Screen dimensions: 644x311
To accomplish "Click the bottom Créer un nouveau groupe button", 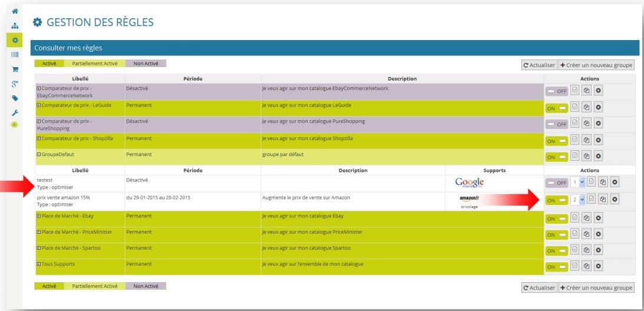I will (596, 288).
